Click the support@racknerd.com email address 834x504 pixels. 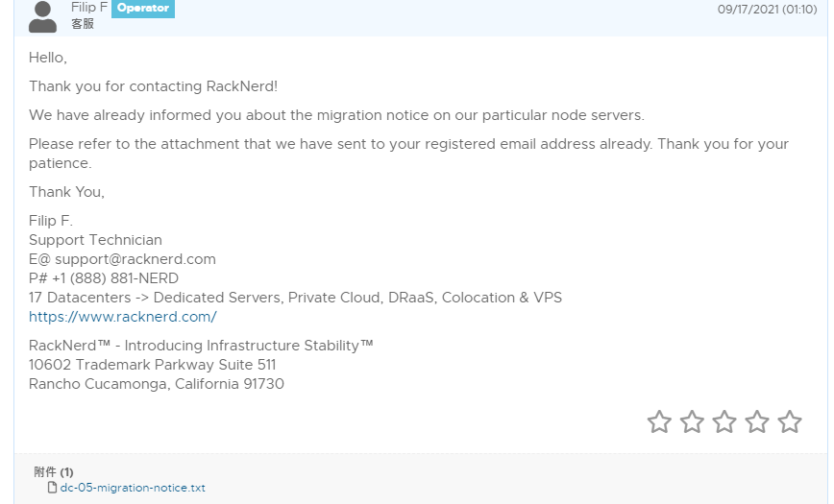[135, 259]
